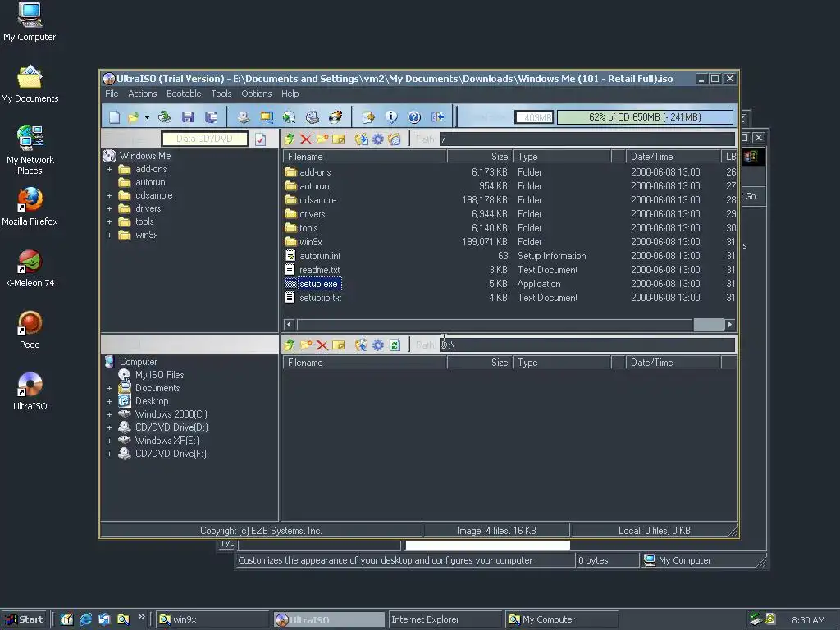The width and height of the screenshot is (840, 630).
Task: Click the Open CD/DVD toolbar icon
Action: tap(164, 116)
